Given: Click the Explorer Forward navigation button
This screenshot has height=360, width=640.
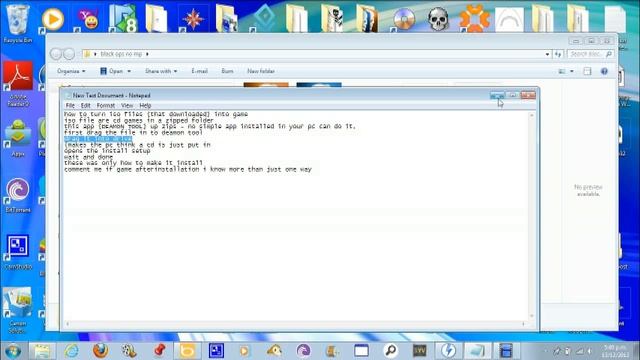Looking at the screenshot, I should [x=69, y=53].
